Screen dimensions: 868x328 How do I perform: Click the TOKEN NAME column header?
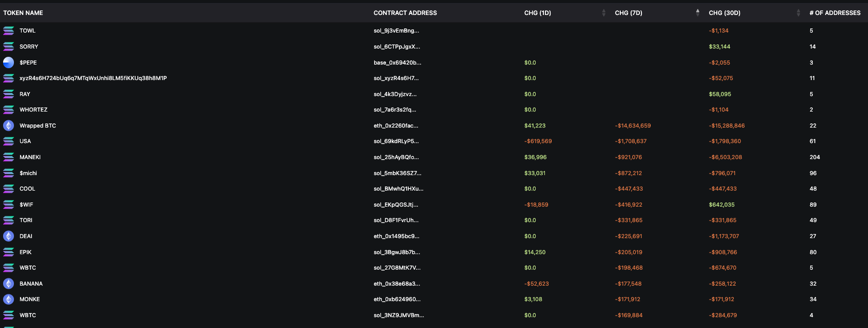pos(23,13)
